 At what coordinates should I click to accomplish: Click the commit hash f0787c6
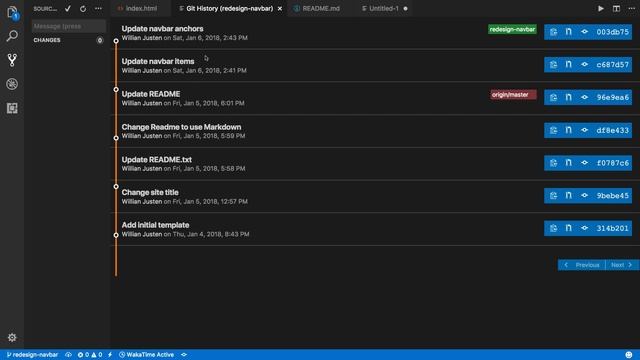coord(613,163)
